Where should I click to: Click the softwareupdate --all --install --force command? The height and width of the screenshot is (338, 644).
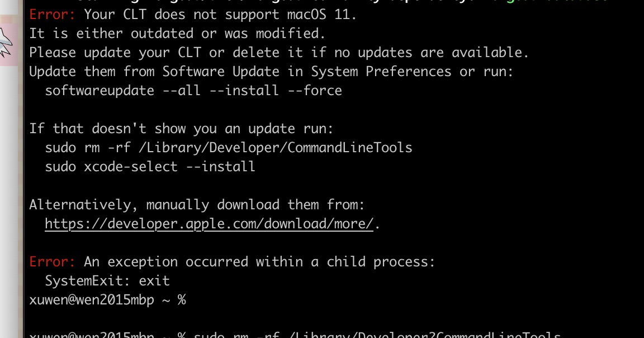[x=193, y=91]
